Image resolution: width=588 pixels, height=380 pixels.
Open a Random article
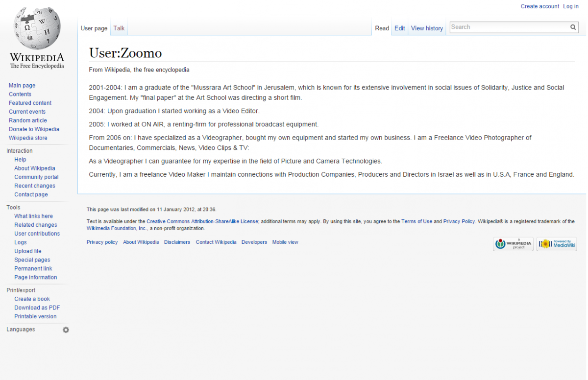[28, 120]
